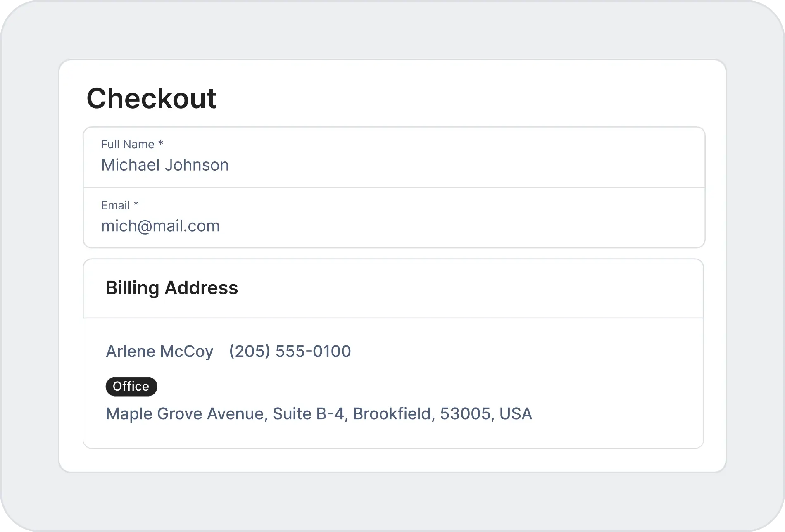785x532 pixels.
Task: Select the Arlene McCoy contact name
Action: coord(159,351)
